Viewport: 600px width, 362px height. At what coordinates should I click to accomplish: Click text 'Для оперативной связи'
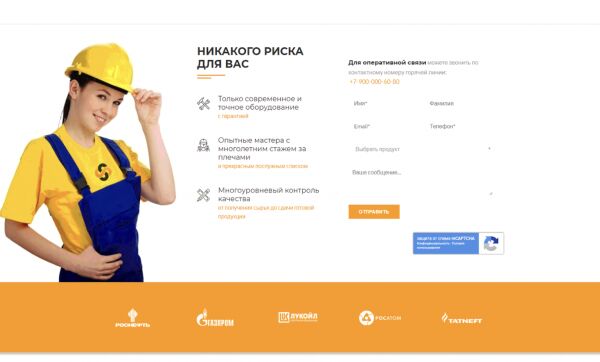pos(387,62)
